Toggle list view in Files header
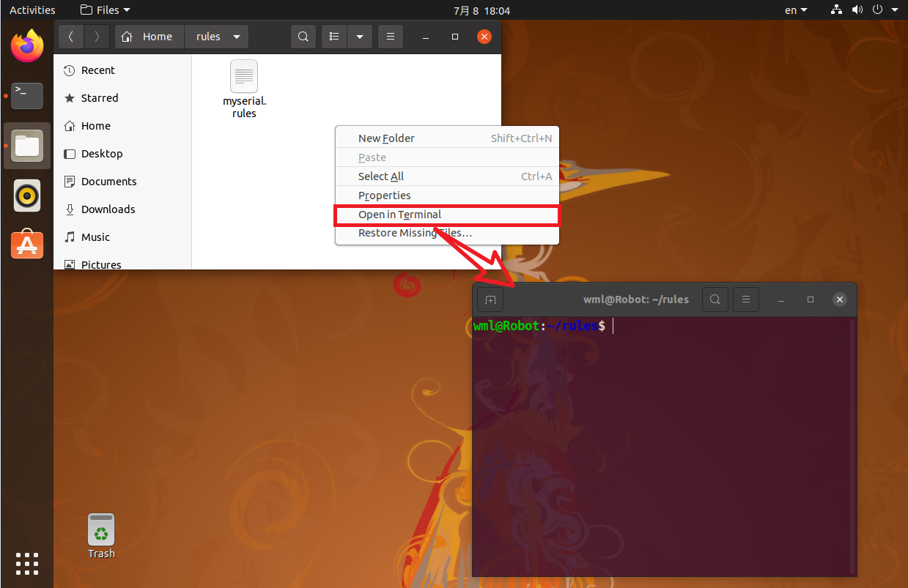The height and width of the screenshot is (588, 908). pos(334,37)
